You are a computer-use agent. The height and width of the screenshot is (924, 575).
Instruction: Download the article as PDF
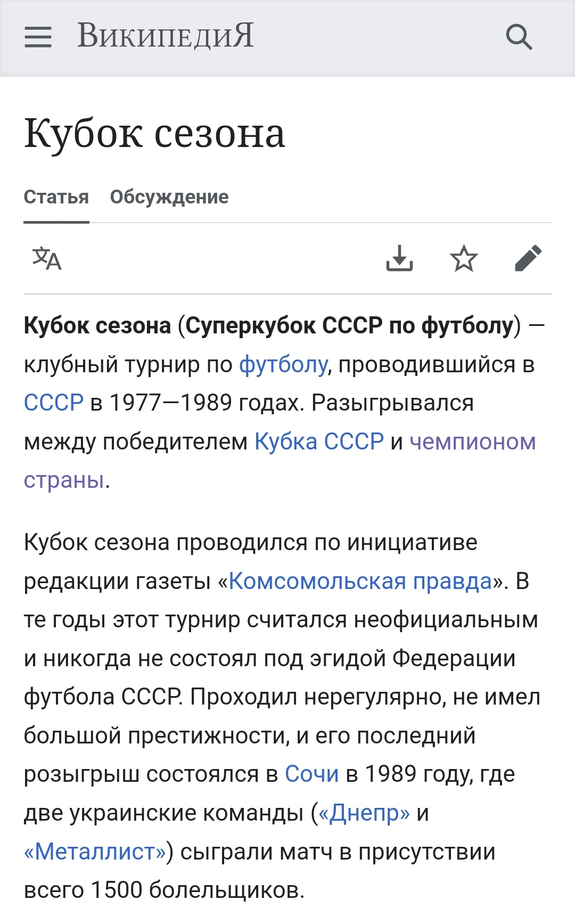399,258
